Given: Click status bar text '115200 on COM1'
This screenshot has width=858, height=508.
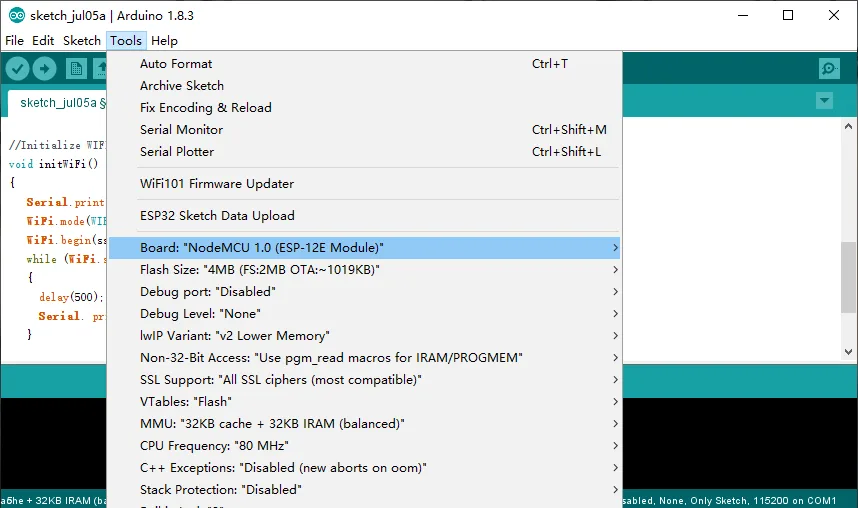Looking at the screenshot, I should (x=795, y=500).
